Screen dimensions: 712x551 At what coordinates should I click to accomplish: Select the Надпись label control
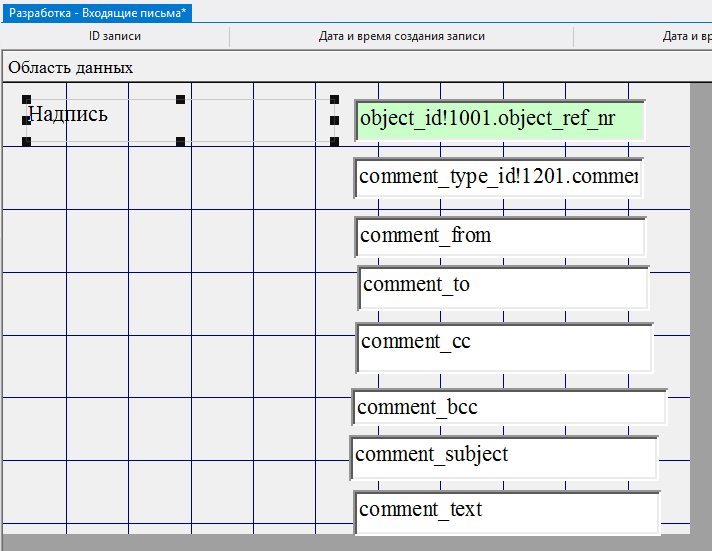pyautogui.click(x=100, y=120)
